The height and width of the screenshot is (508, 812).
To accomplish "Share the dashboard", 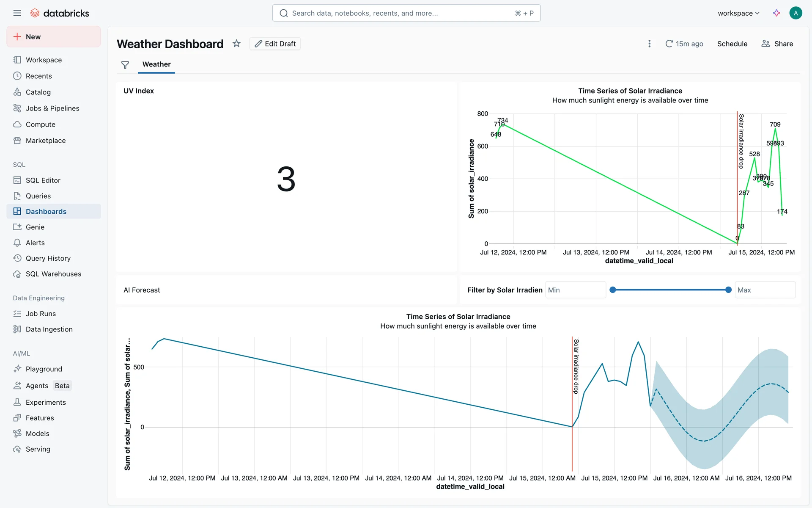I will pyautogui.click(x=777, y=44).
